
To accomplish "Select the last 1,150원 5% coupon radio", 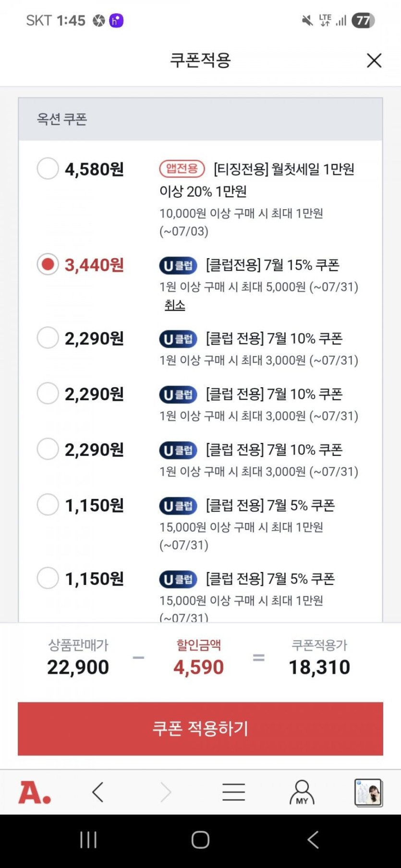I will pyautogui.click(x=48, y=578).
